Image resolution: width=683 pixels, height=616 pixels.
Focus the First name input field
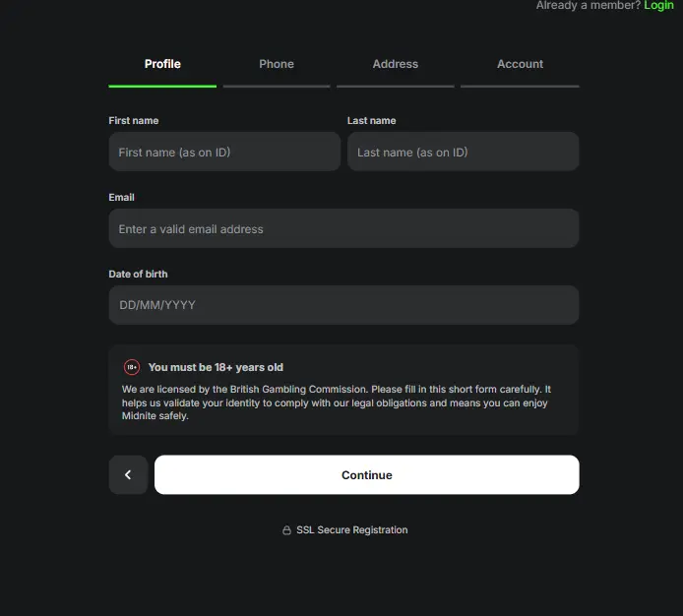pos(224,153)
